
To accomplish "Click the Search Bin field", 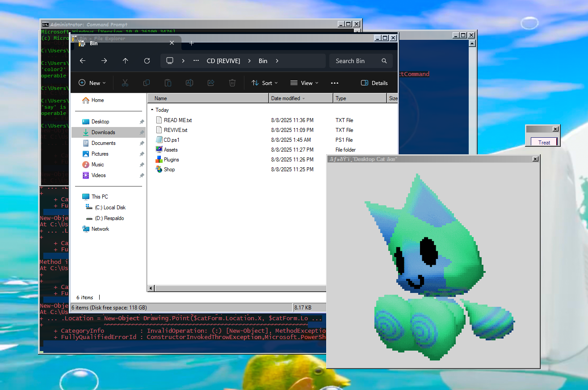I will click(361, 61).
